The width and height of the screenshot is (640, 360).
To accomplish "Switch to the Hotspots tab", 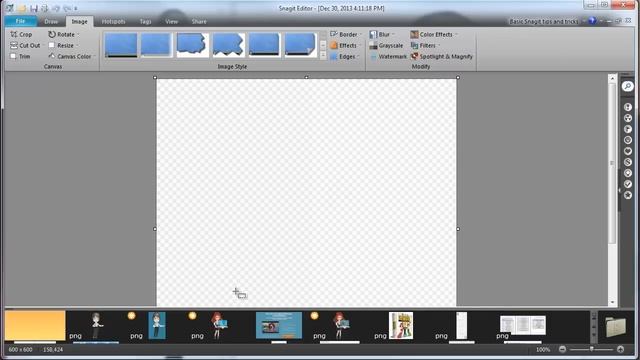I will point(113,22).
